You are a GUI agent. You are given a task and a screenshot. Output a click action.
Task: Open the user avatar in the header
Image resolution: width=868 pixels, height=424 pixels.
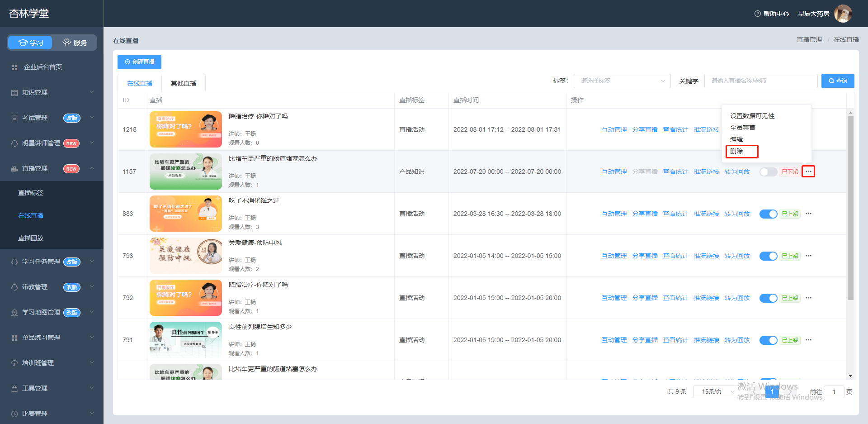click(x=843, y=14)
